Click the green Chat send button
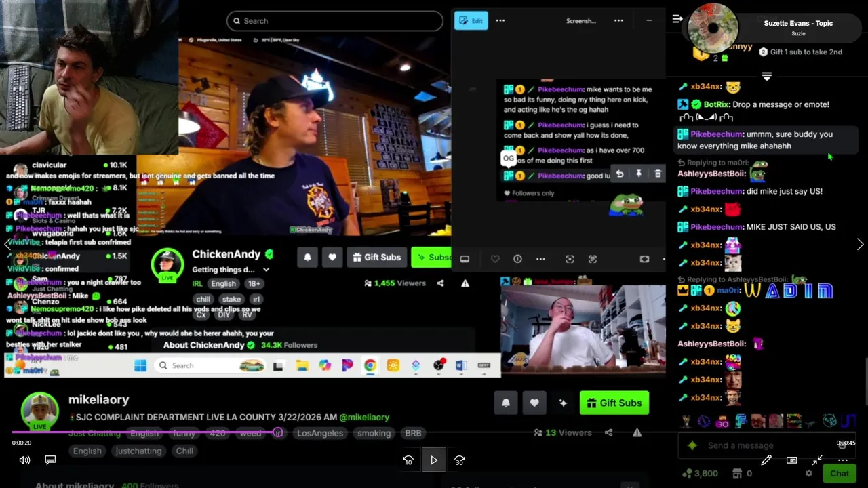 point(840,474)
